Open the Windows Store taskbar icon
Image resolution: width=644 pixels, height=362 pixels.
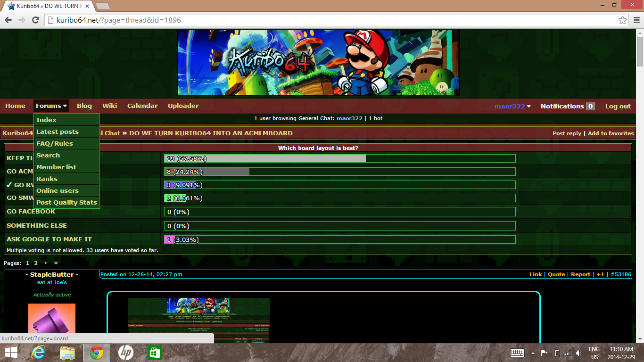tap(155, 353)
